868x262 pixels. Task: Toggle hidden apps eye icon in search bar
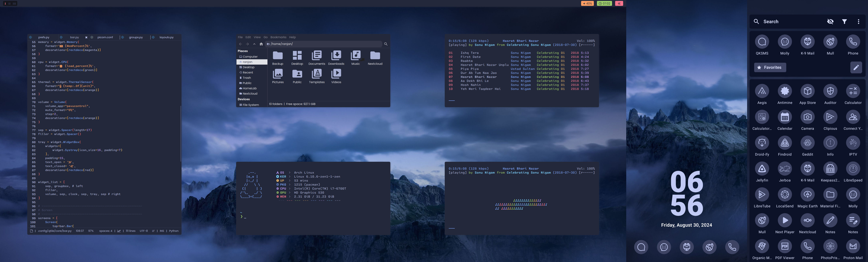(x=830, y=21)
